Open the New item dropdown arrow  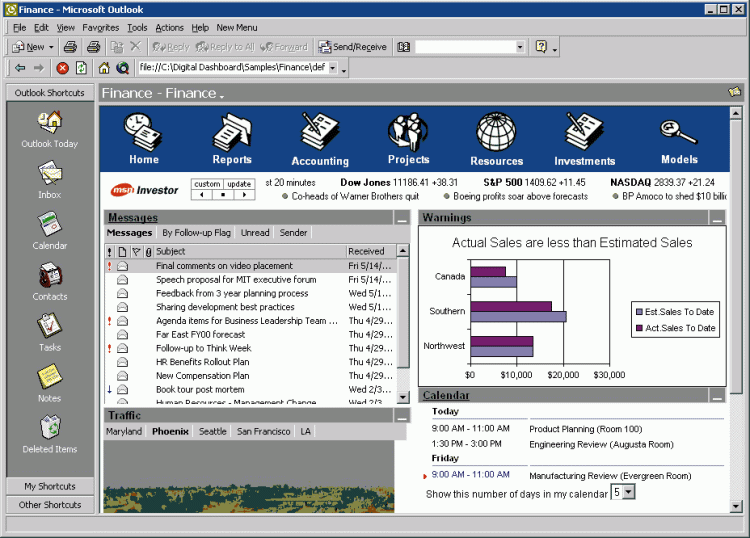coord(51,47)
